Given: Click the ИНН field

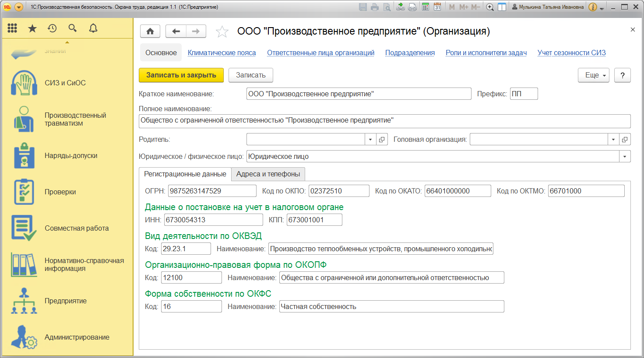Looking at the screenshot, I should point(214,220).
